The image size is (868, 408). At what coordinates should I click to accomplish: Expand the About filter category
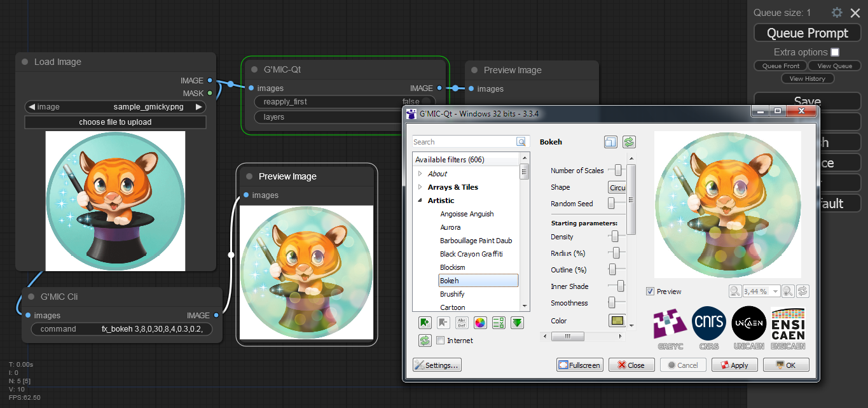point(420,174)
